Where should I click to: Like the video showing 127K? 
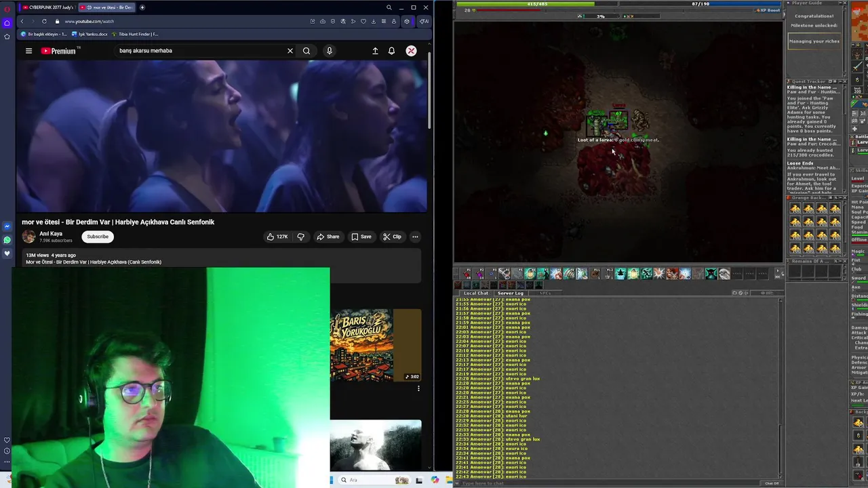(277, 237)
